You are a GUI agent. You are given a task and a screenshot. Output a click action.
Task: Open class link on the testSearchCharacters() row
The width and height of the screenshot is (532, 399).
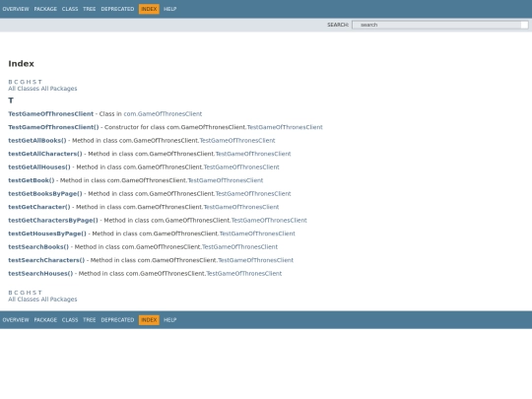(x=255, y=260)
